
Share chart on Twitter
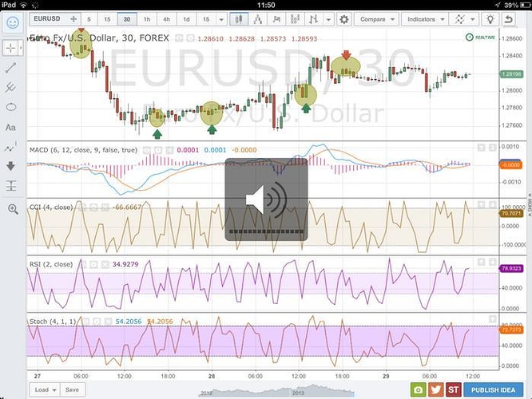coord(435,390)
